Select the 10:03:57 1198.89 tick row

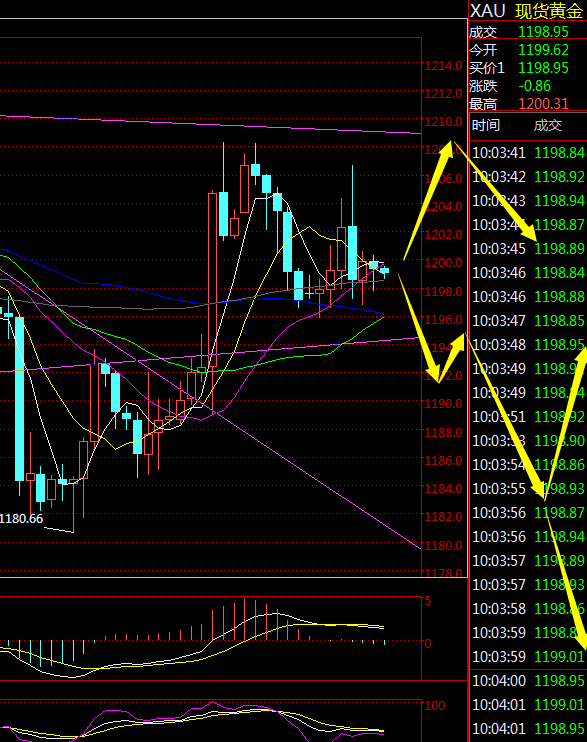click(528, 561)
